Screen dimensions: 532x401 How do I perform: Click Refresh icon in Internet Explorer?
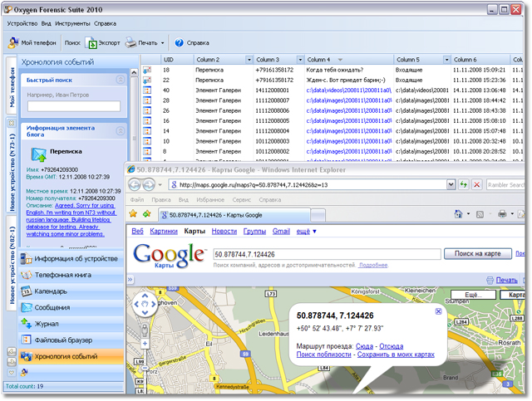(463, 185)
